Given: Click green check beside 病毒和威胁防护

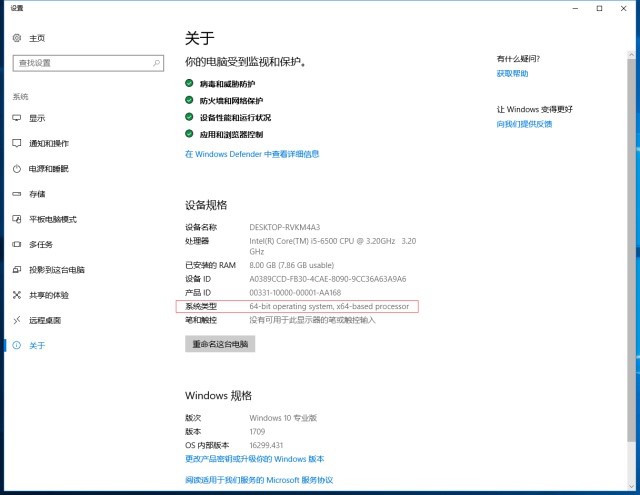Looking at the screenshot, I should click(x=189, y=83).
